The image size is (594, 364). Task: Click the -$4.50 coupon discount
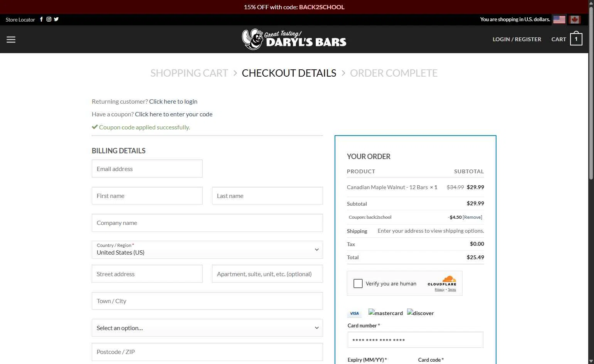tap(455, 217)
